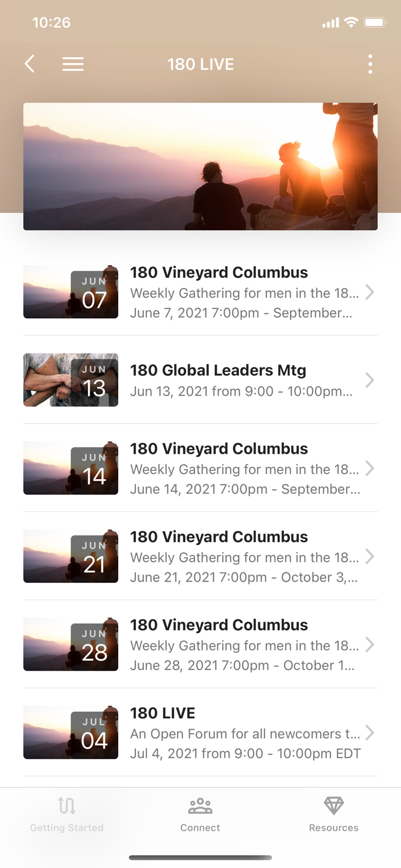The width and height of the screenshot is (401, 868).
Task: Expand the June 7 Vineyard Columbus chevron
Action: tap(370, 292)
